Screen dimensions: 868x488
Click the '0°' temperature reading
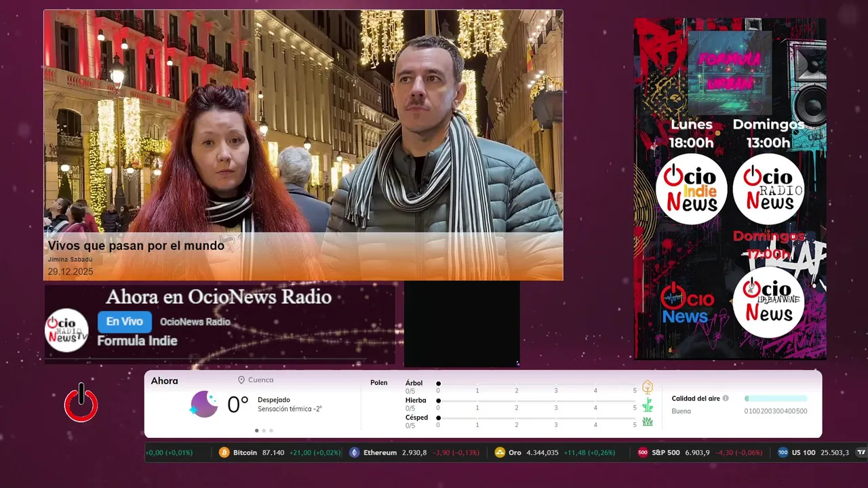click(x=238, y=405)
